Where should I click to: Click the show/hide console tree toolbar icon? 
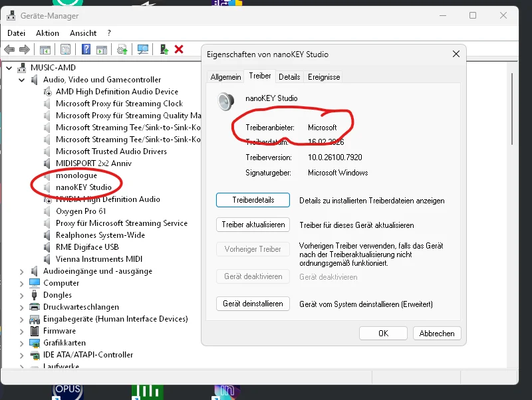click(x=45, y=50)
